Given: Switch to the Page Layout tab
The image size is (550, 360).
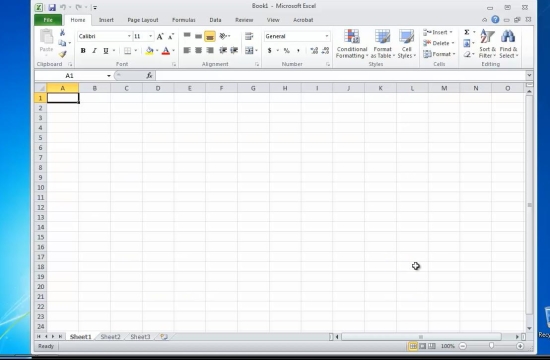Looking at the screenshot, I should pyautogui.click(x=143, y=20).
